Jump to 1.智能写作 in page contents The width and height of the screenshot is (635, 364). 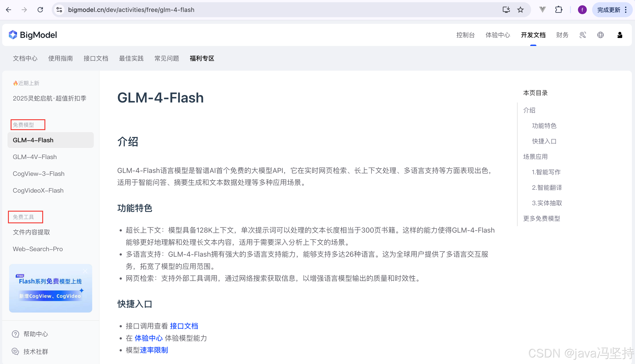tap(546, 172)
